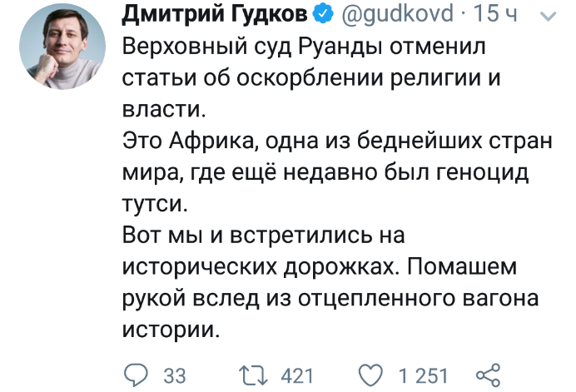
Task: Click the line containing отцепленного вагона
Action: [x=330, y=299]
